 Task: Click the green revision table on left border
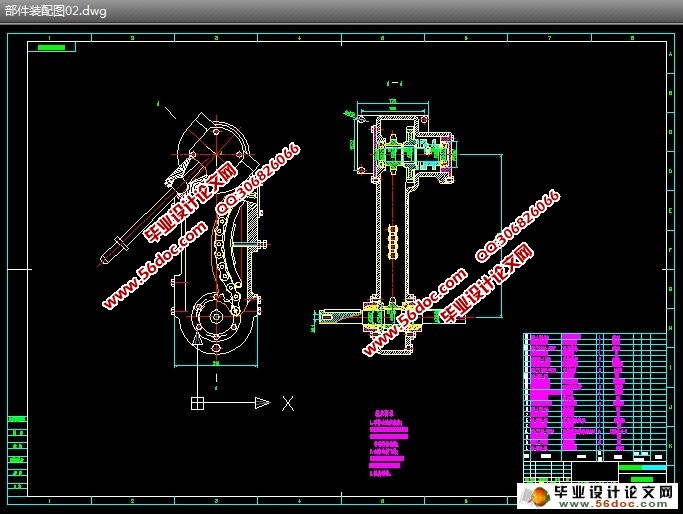[17, 453]
